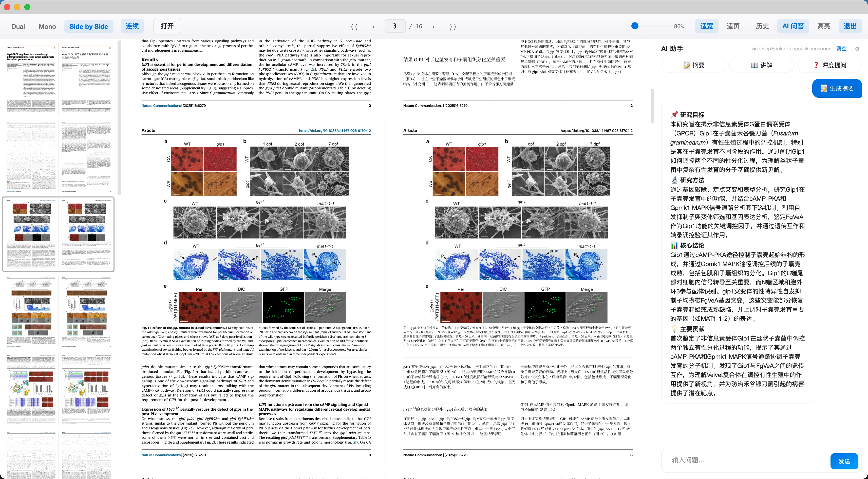Open page 2 thumbnail in sidebar
This screenshot has width=868, height=479.
pos(58,157)
